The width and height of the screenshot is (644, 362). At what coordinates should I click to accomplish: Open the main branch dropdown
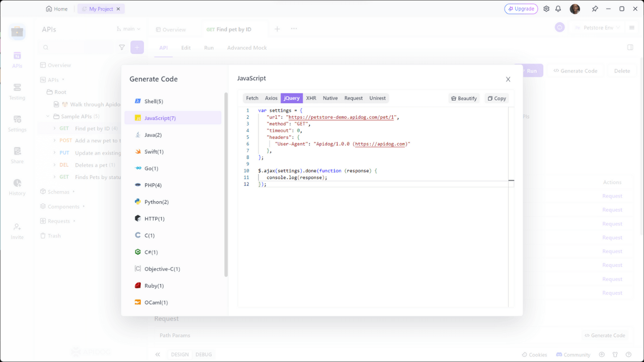[x=128, y=29]
